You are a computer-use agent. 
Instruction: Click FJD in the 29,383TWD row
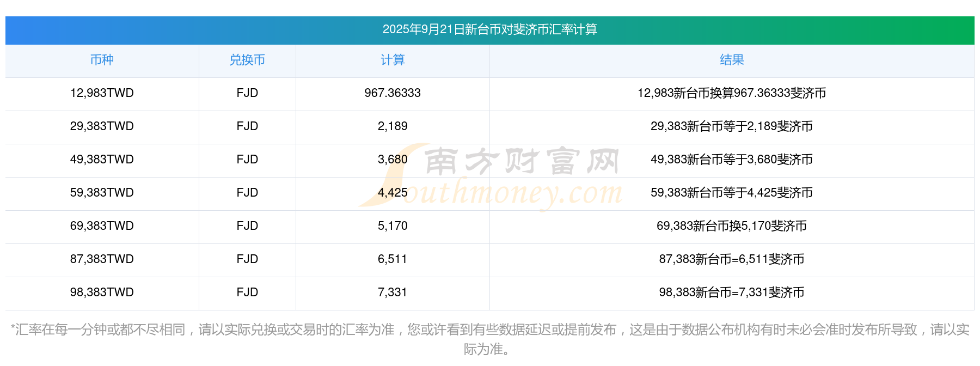coord(247,126)
